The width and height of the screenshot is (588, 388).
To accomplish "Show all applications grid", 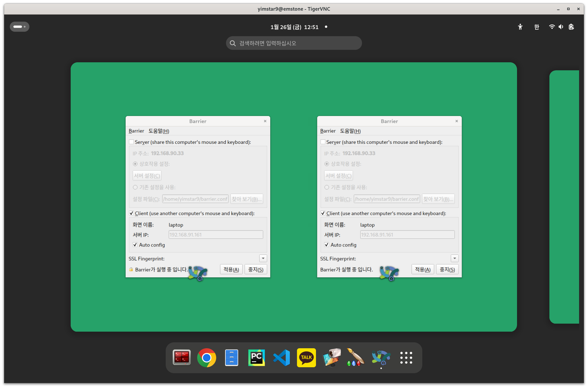I will [406, 357].
